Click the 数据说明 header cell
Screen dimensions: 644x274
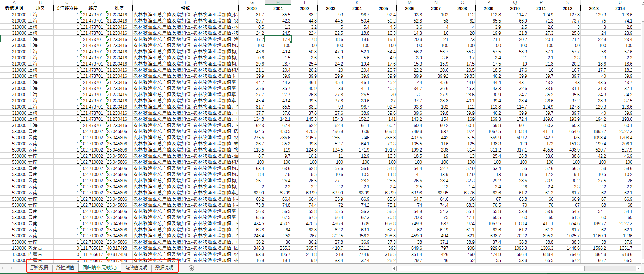click(x=14, y=8)
